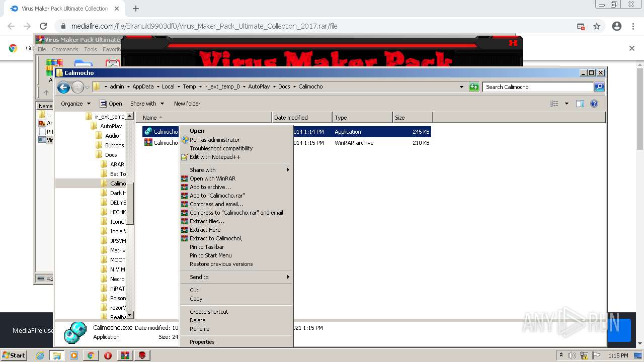Screen dimensions: 644x362
Task: Show hidden tray icons arrow
Action: [561, 355]
